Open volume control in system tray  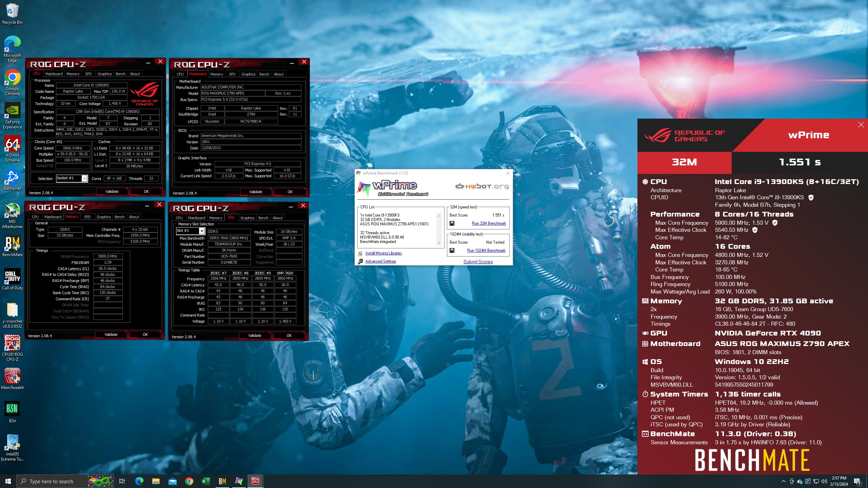click(x=824, y=481)
